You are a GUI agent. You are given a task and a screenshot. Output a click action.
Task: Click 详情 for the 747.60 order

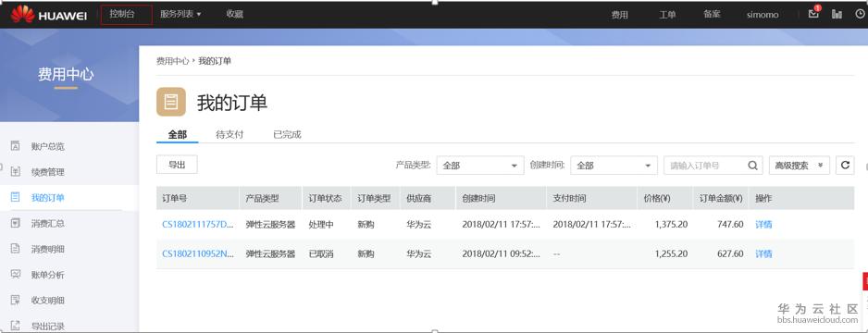tap(764, 225)
